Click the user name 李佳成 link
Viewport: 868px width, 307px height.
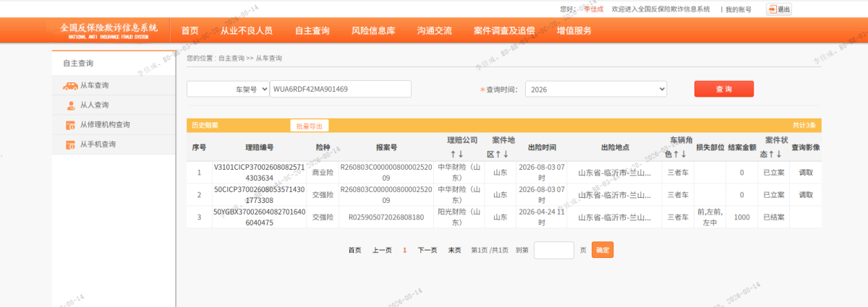[x=593, y=9]
